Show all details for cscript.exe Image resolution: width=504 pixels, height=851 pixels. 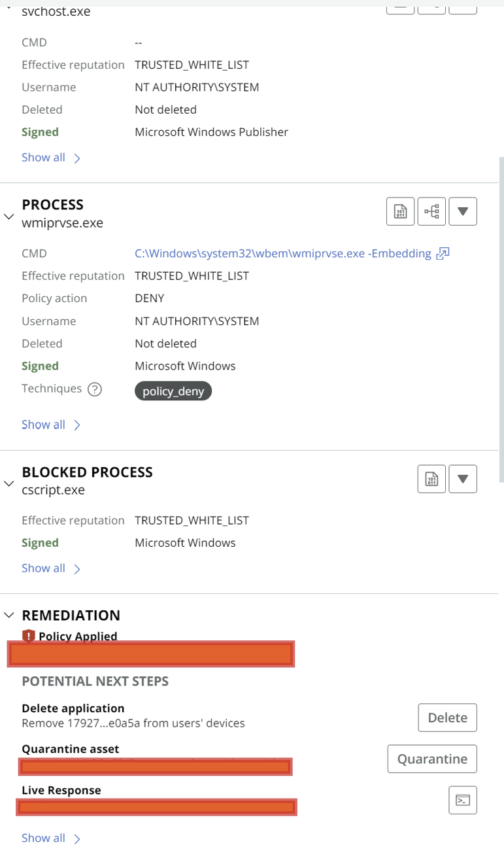[x=51, y=568]
